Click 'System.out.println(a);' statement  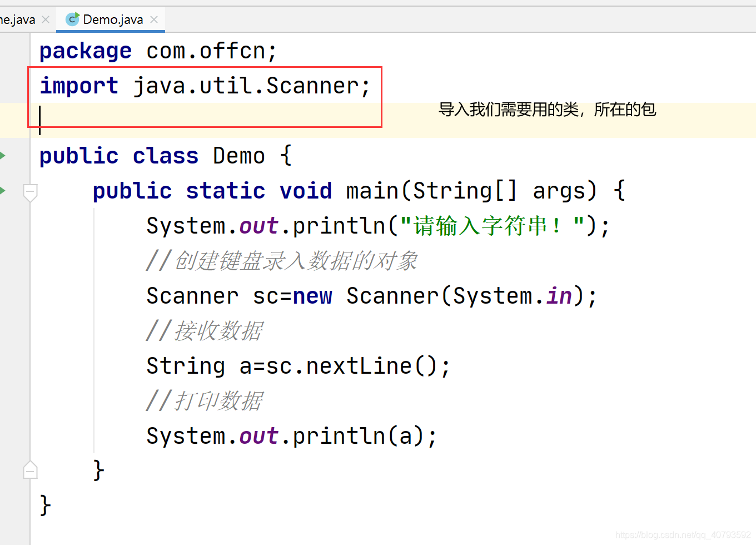pos(292,437)
